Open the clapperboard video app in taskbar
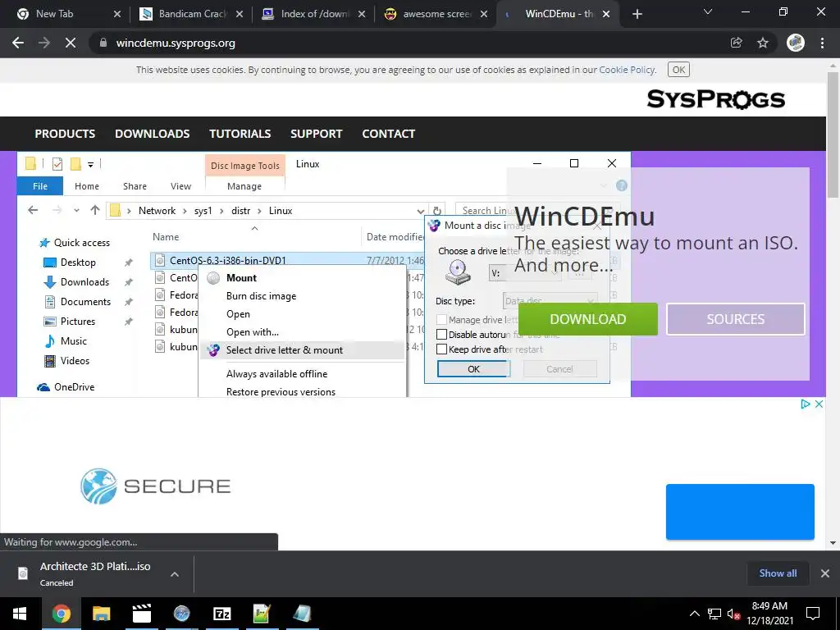The width and height of the screenshot is (840, 630). (x=141, y=614)
